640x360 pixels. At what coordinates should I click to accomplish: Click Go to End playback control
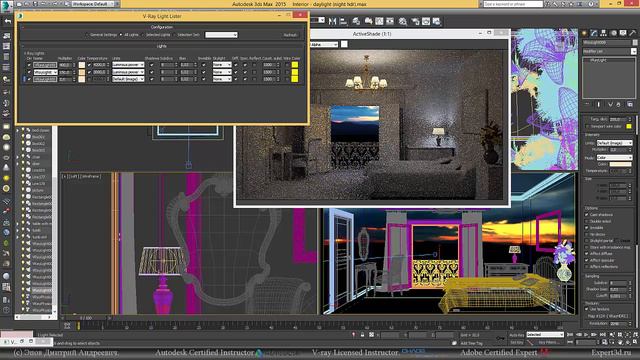(603, 334)
